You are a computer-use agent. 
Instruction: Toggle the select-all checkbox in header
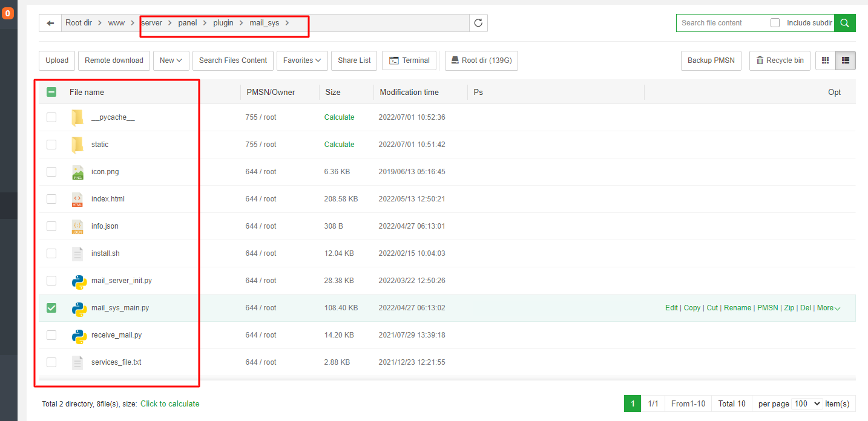point(51,92)
